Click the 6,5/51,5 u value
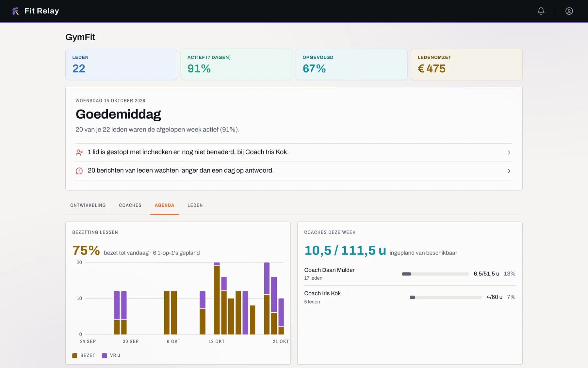Image resolution: width=588 pixels, height=368 pixels. point(486,274)
